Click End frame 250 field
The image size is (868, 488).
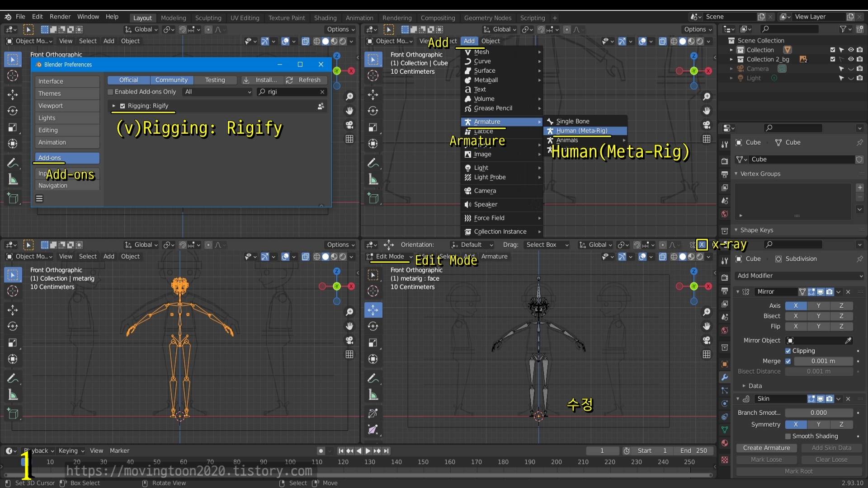click(693, 451)
